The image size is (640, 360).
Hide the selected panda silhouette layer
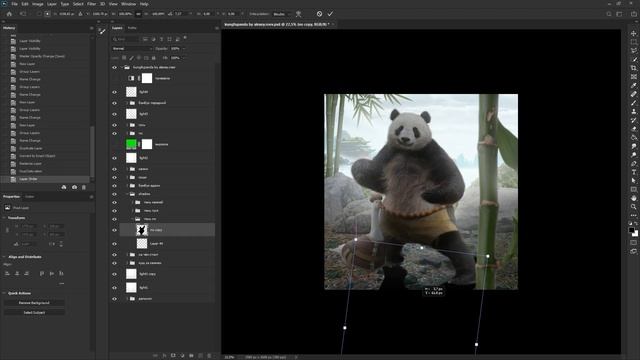114,230
